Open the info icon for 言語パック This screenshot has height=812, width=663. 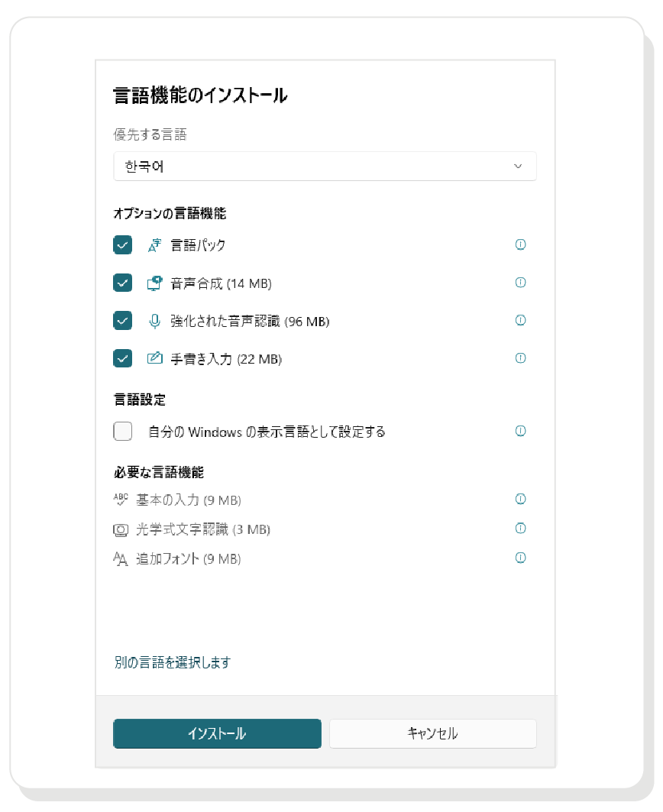520,245
